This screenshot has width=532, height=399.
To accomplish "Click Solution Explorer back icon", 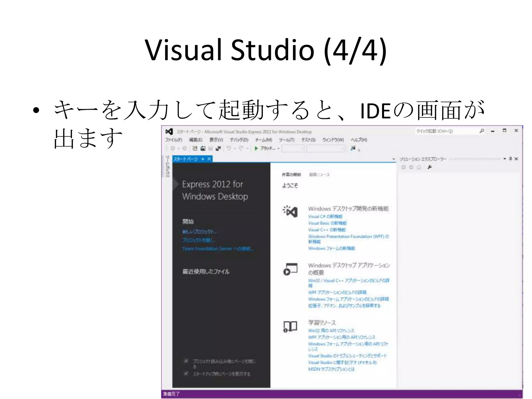I will coord(403,167).
